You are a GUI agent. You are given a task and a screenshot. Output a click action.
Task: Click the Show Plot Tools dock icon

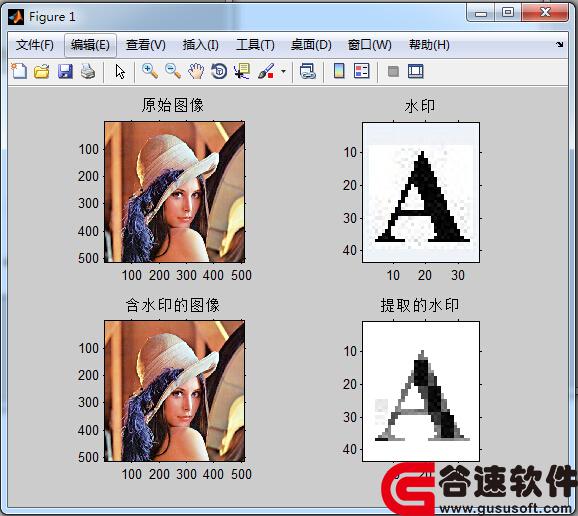pos(416,71)
